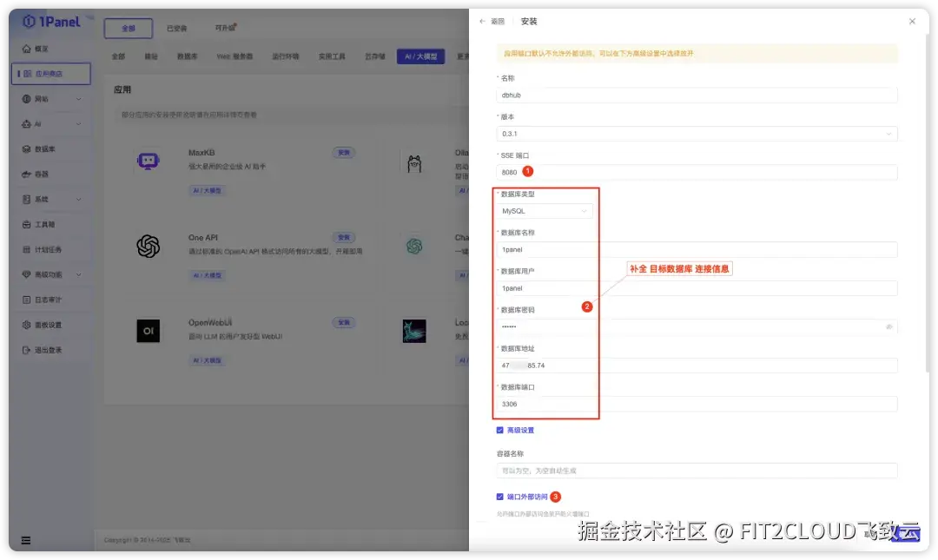The image size is (938, 560).
Task: Click 安装 button for One API
Action: tap(344, 238)
